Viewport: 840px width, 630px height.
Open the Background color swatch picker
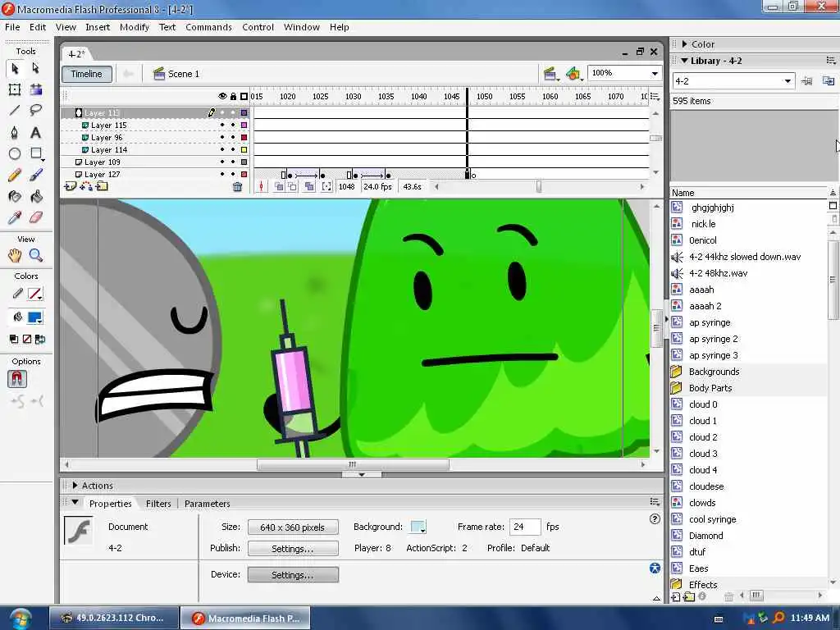[x=418, y=527]
